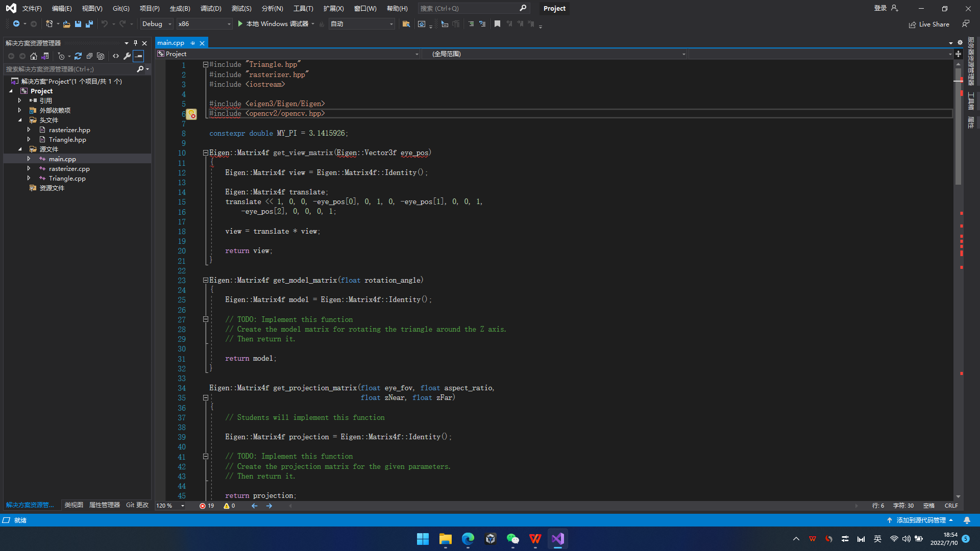This screenshot has height=551, width=980.
Task: Open the Properties wrench icon in Solution Explorer
Action: pyautogui.click(x=127, y=56)
